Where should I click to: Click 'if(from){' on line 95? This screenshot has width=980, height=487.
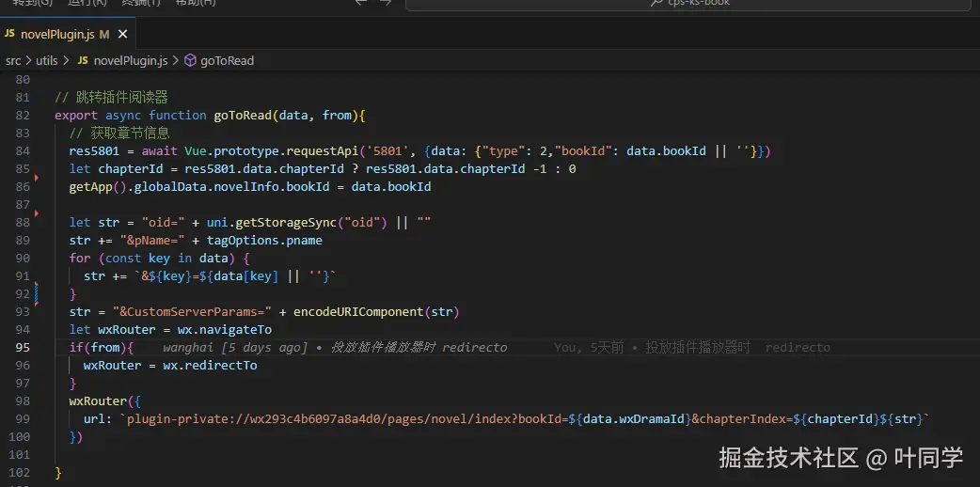pos(102,348)
